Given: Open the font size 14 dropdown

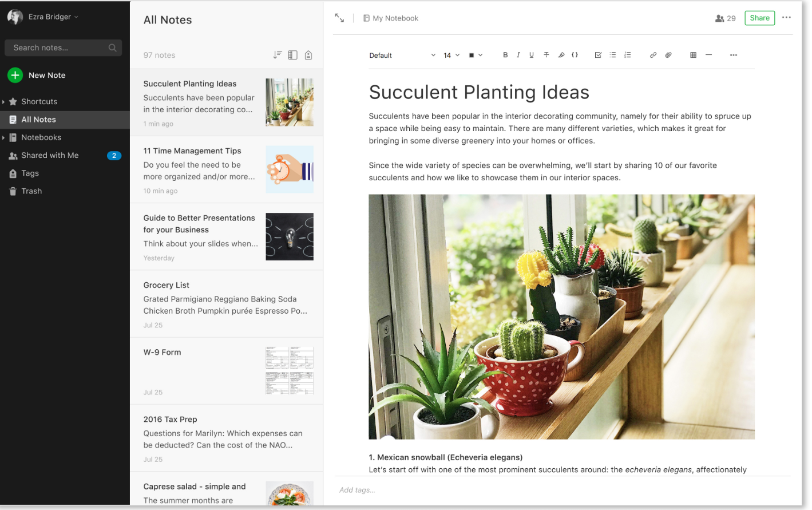Looking at the screenshot, I should 451,56.
